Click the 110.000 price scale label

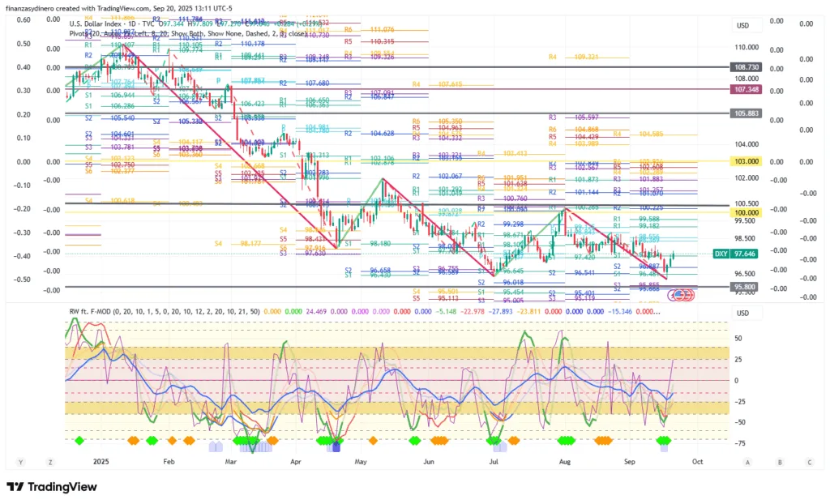[x=747, y=47]
